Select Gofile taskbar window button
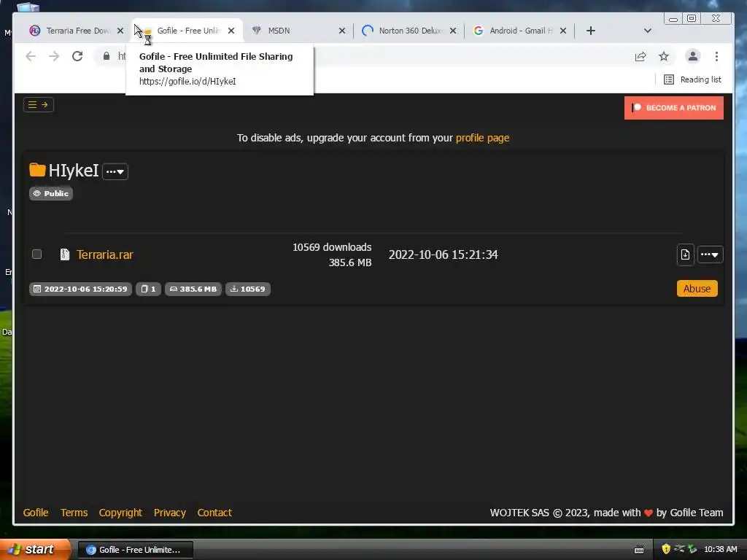The height and width of the screenshot is (560, 747). pyautogui.click(x=135, y=550)
